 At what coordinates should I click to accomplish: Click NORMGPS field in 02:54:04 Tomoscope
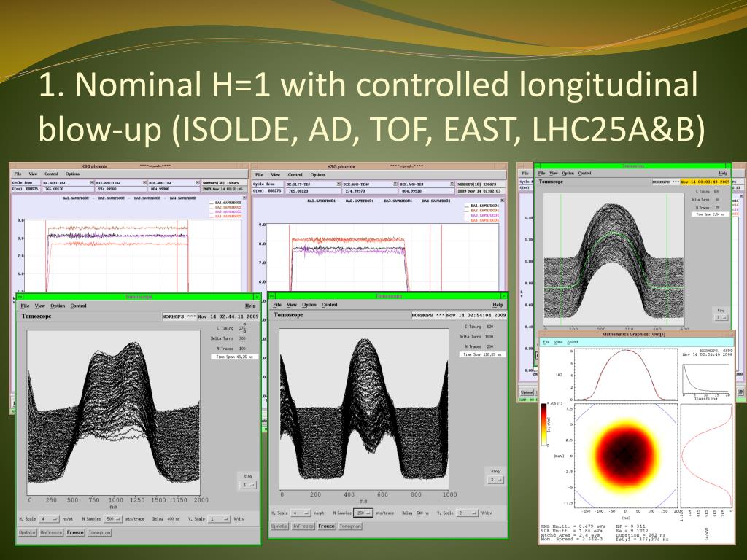(x=428, y=315)
